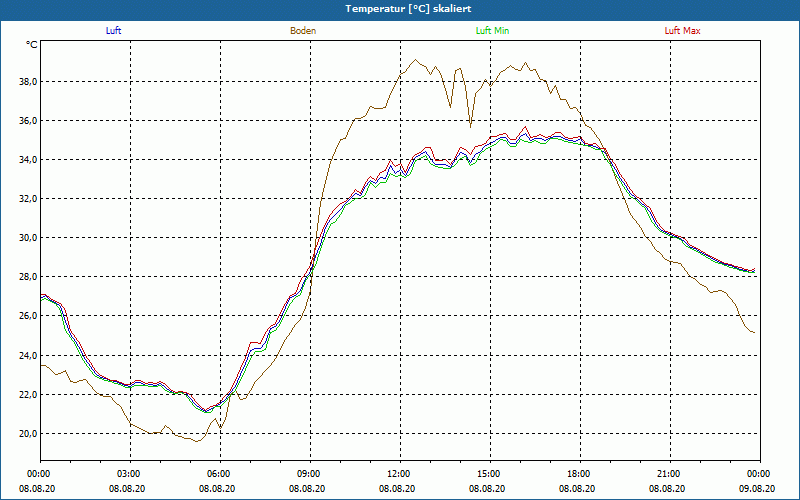Click the blue "Luft" legend label
This screenshot has height=500, width=800.
(x=113, y=31)
